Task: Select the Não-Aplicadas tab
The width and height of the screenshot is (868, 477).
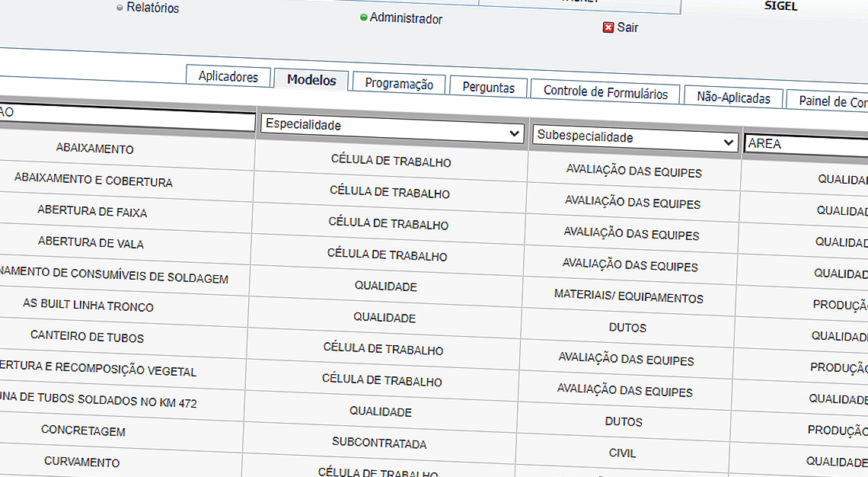Action: (x=732, y=96)
